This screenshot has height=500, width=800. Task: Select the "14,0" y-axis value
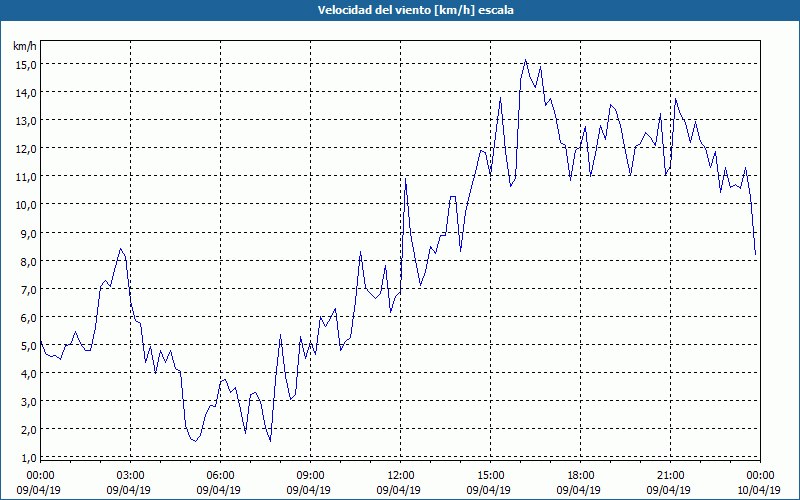click(27, 93)
